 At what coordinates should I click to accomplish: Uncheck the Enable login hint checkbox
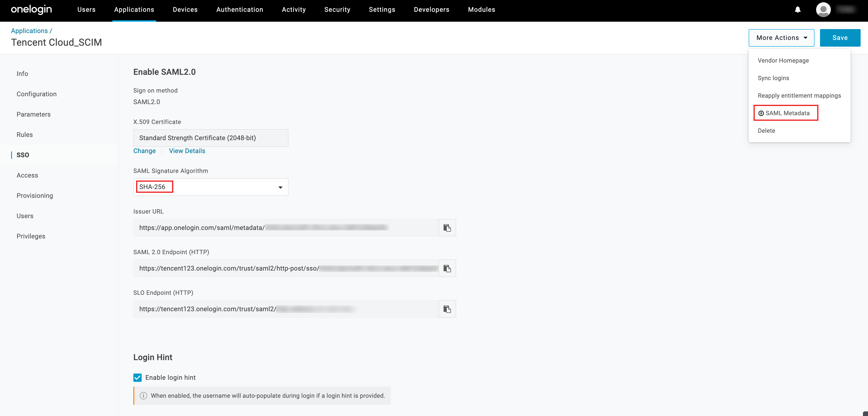pyautogui.click(x=138, y=378)
